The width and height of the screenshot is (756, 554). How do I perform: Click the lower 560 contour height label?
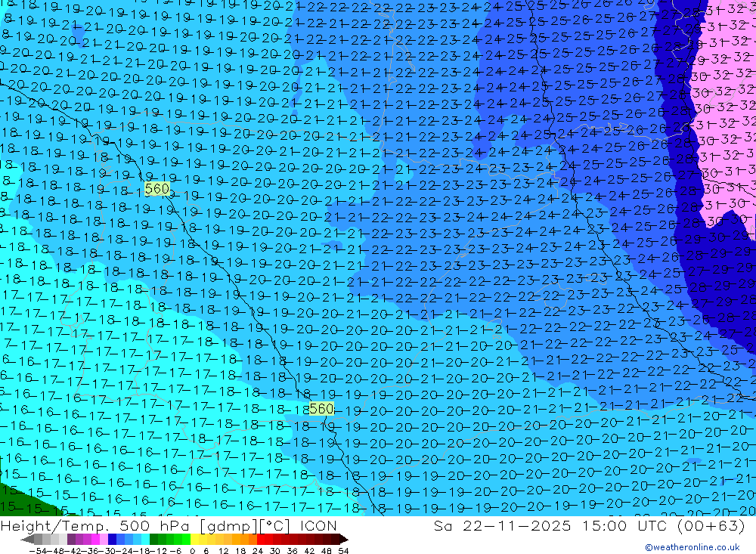[x=321, y=409]
